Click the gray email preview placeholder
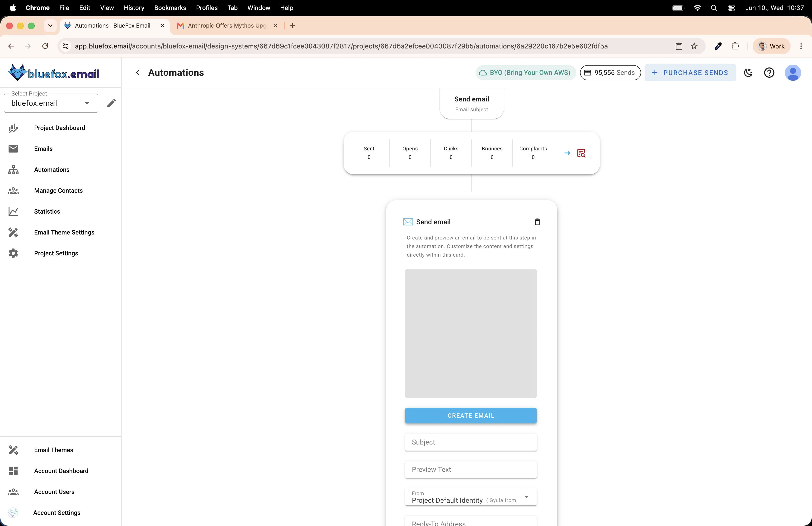812x526 pixels. click(x=471, y=333)
